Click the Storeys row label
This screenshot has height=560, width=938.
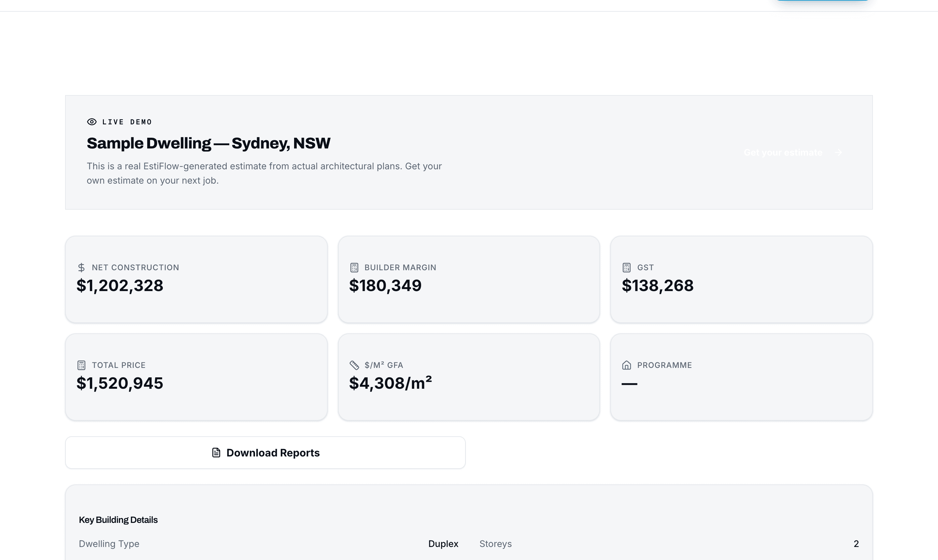coord(496,544)
